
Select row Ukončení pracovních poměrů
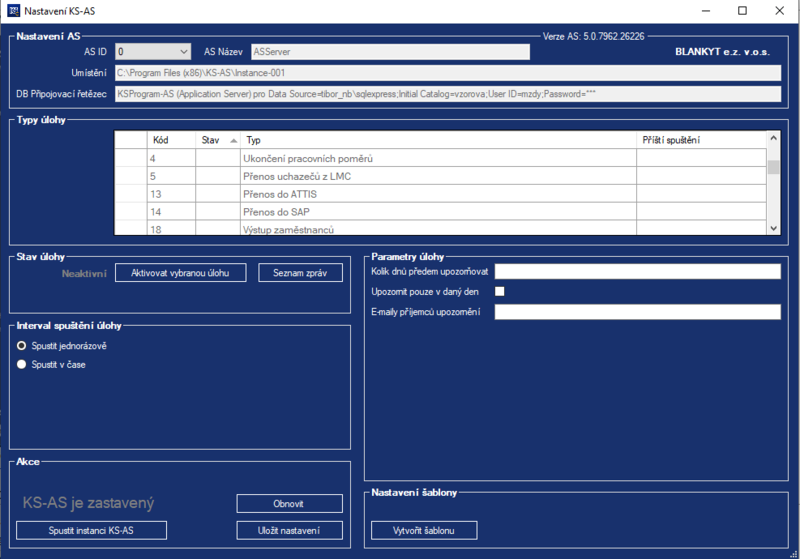coord(440,159)
